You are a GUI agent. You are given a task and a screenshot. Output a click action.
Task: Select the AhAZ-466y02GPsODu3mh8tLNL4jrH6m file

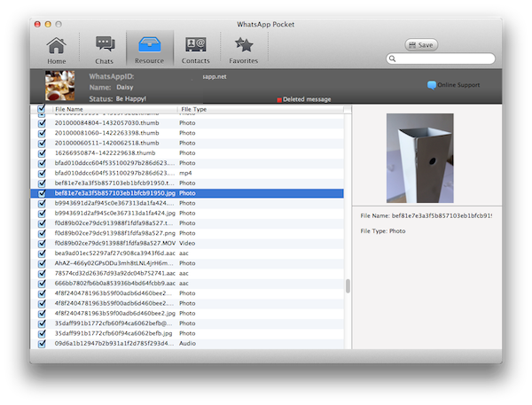pyautogui.click(x=114, y=263)
